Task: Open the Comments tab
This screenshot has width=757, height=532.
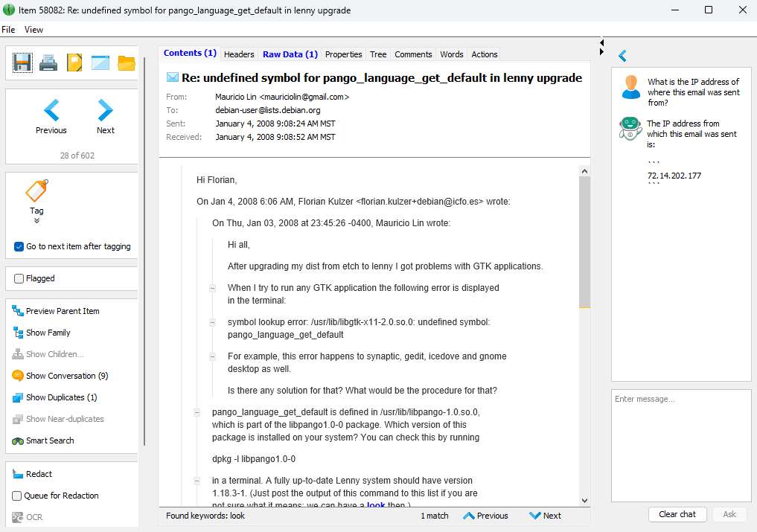Action: pyautogui.click(x=413, y=54)
